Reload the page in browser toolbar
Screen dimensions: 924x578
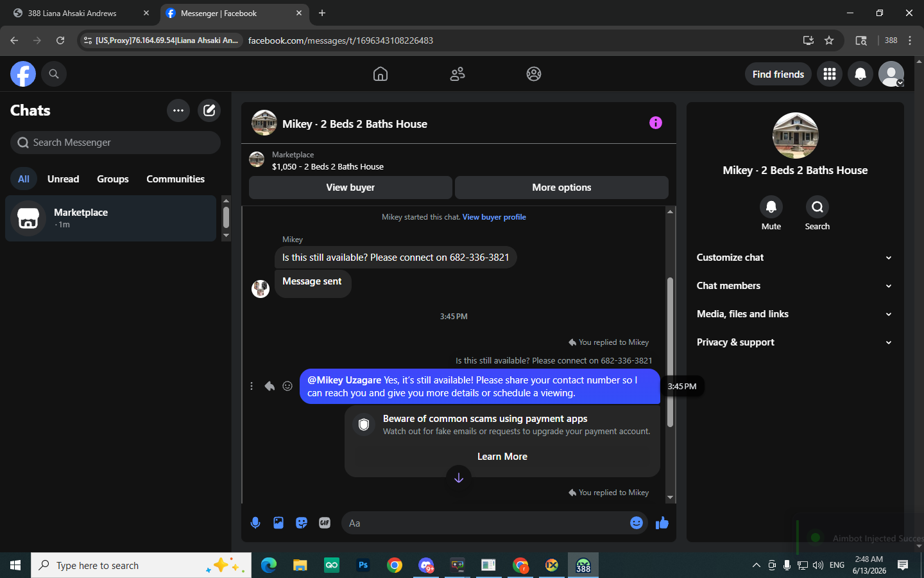pos(60,40)
